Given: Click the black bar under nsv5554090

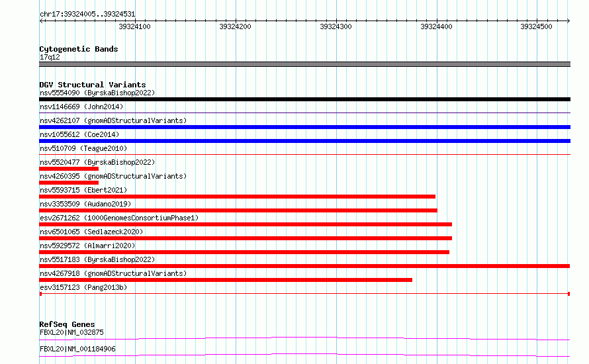Looking at the screenshot, I should pos(304,99).
